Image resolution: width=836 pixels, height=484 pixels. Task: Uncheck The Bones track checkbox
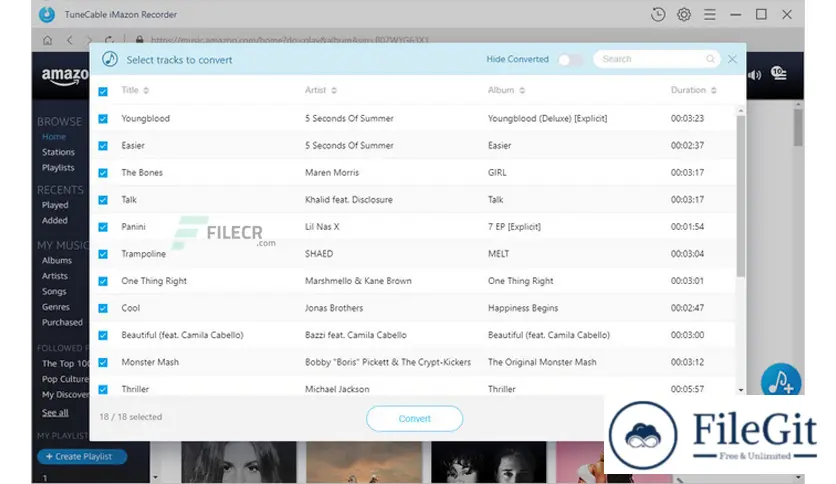(x=103, y=173)
